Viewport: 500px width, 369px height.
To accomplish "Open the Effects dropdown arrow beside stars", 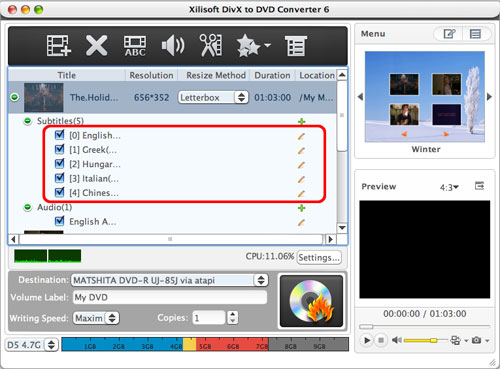I will point(267,45).
